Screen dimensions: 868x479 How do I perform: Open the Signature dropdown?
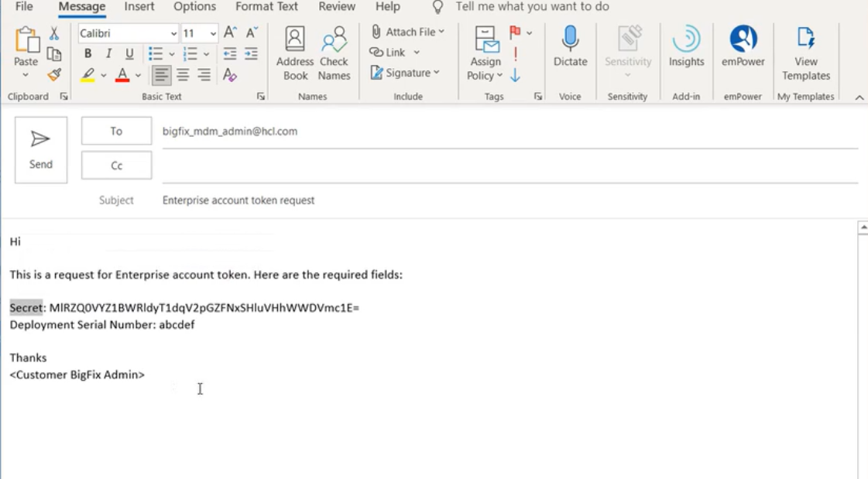click(405, 73)
